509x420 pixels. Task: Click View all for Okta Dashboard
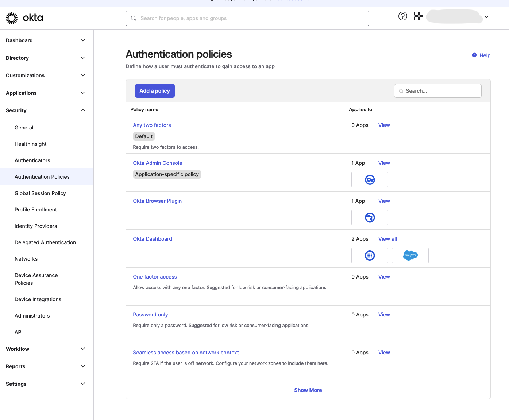pos(387,239)
